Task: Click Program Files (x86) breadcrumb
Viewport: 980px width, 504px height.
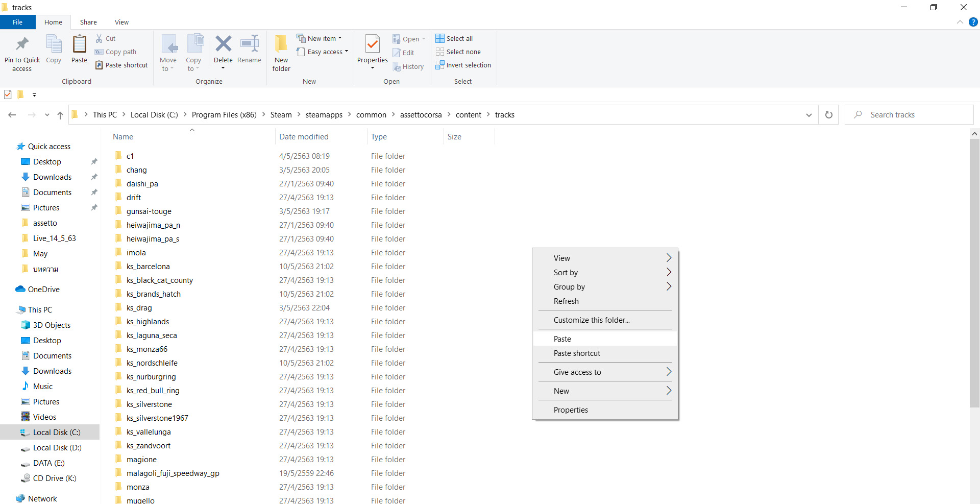Action: (224, 115)
